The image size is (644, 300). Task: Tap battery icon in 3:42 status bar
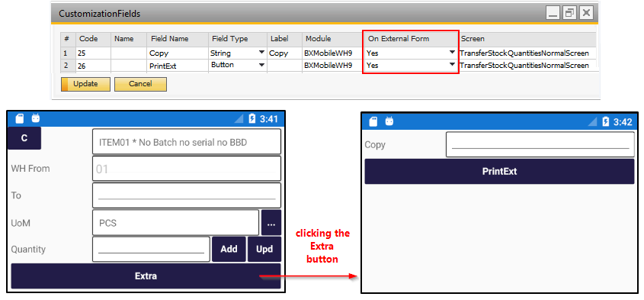click(x=606, y=121)
